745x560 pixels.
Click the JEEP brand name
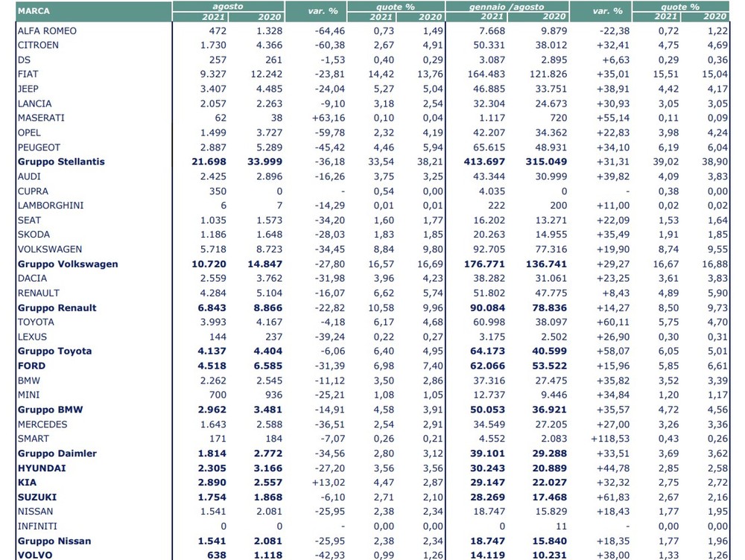(x=28, y=89)
